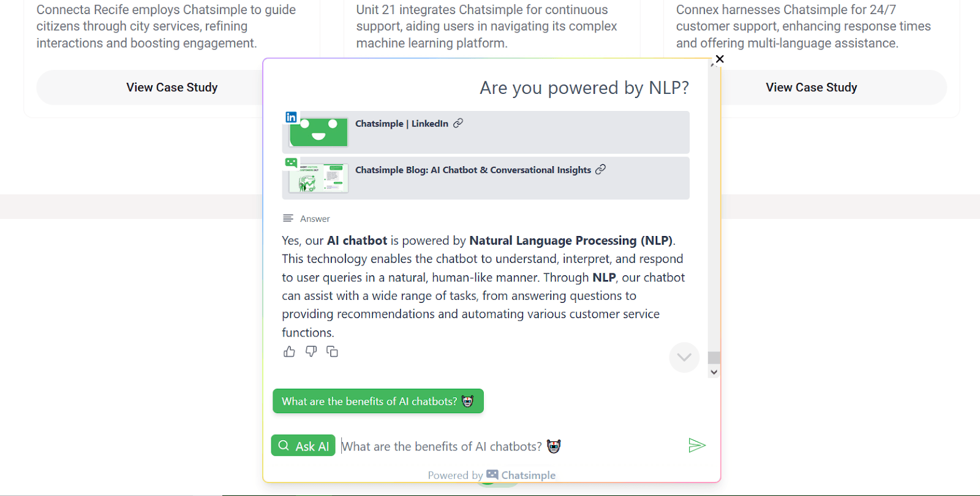Open the LinkedIn source thumbnail image
This screenshot has width=980, height=496.
318,132
